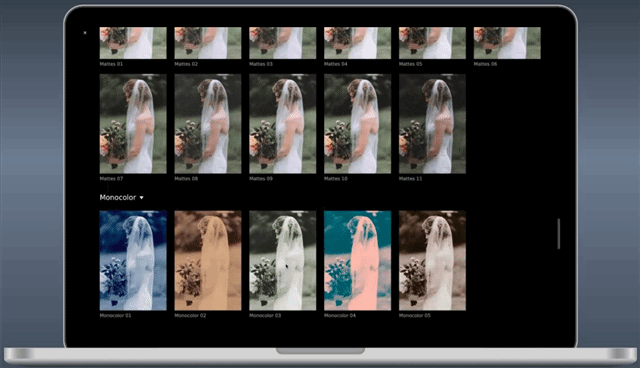
Task: Click the "Monocolor 05" label text
Action: point(415,315)
